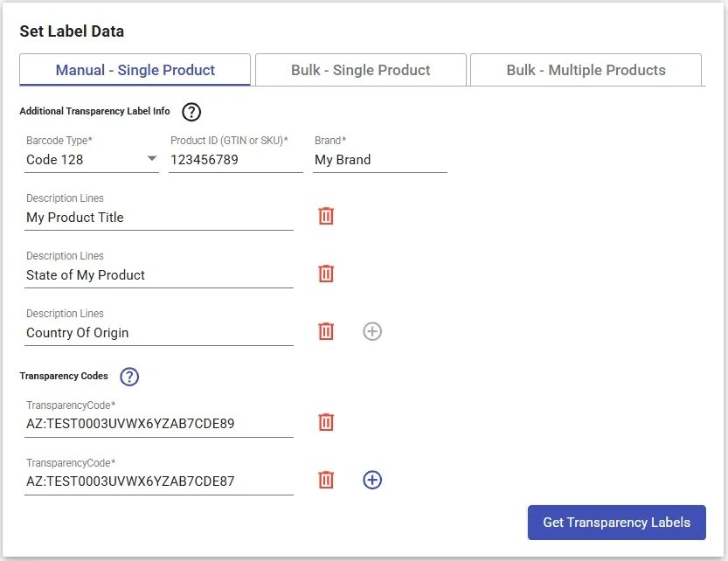Screen dimensions: 728x561
Task: Click the Set Label Data heading
Action: (x=72, y=31)
